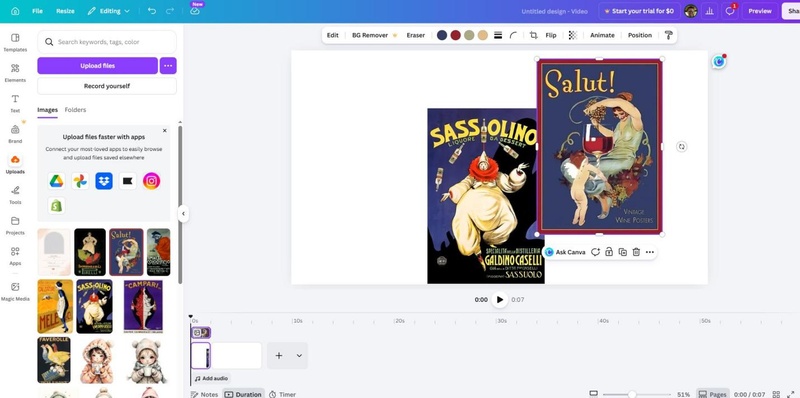Image resolution: width=800 pixels, height=398 pixels.
Task: Open Magic Media in the sidebar
Action: point(15,291)
